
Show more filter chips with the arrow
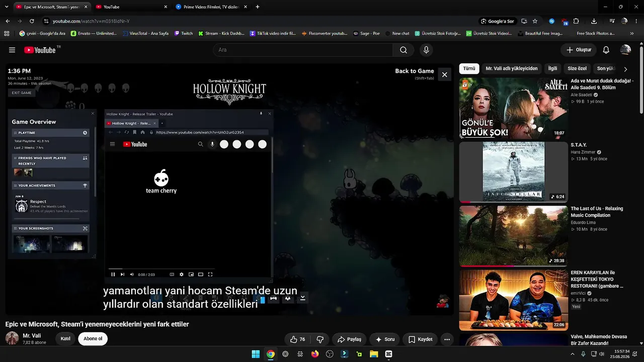pyautogui.click(x=625, y=69)
